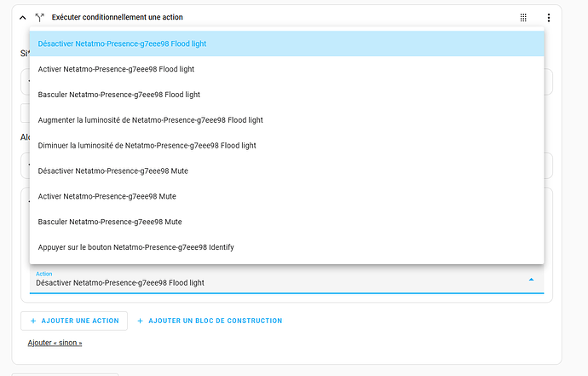Select Diminuer la luminosité de Flood light
Screen dimensions: 588x376
[287, 146]
